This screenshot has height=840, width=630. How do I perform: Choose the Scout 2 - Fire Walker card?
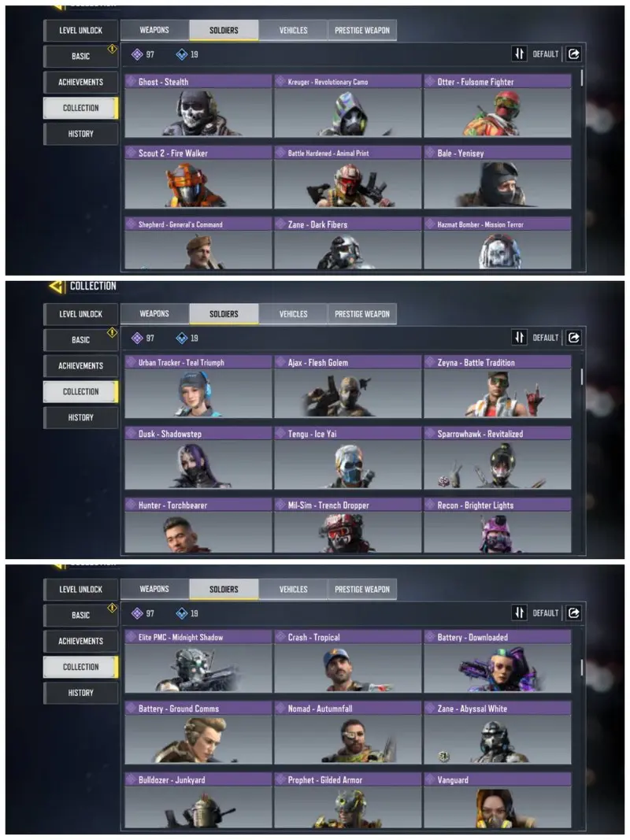(198, 177)
